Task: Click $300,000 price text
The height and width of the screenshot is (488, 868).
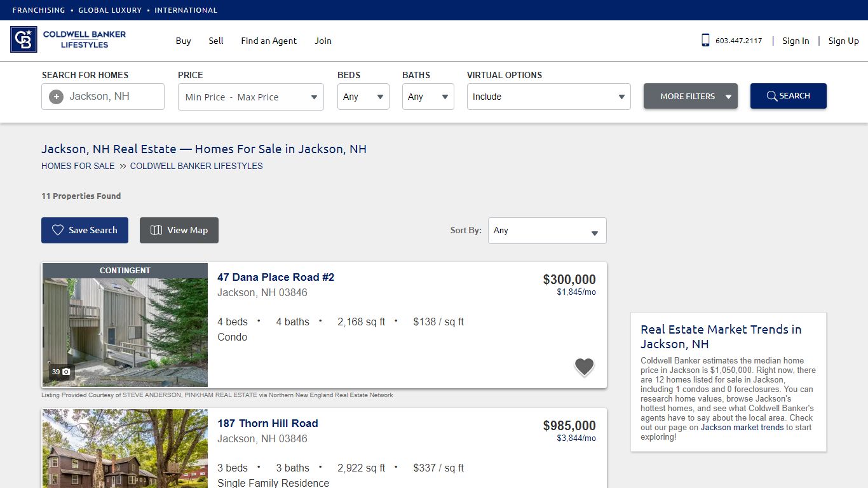Action: click(x=569, y=280)
